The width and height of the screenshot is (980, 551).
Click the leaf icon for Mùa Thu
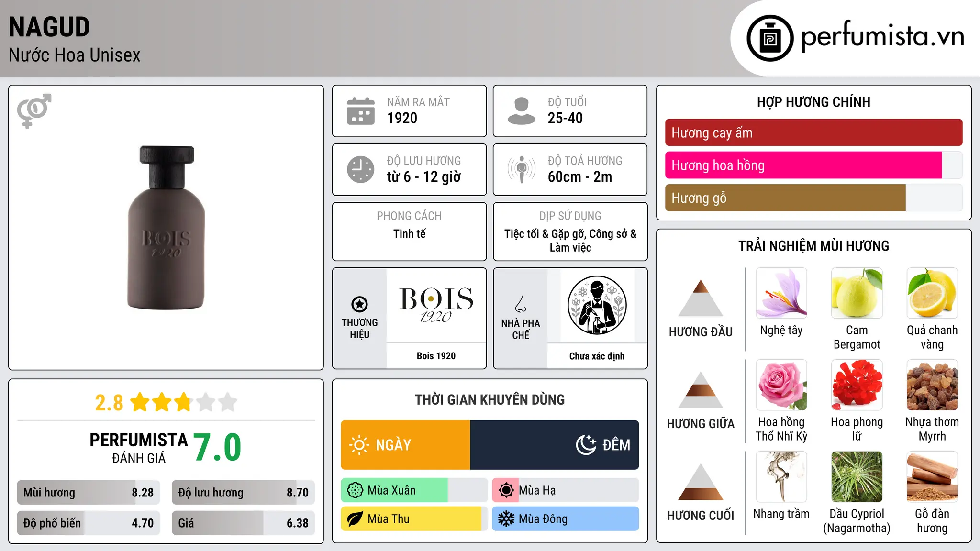pyautogui.click(x=355, y=519)
